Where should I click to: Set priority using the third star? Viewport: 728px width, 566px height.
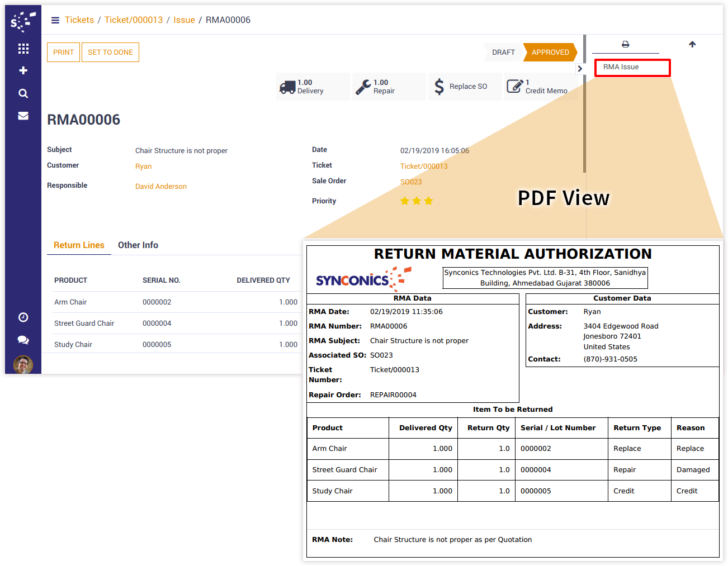point(428,201)
